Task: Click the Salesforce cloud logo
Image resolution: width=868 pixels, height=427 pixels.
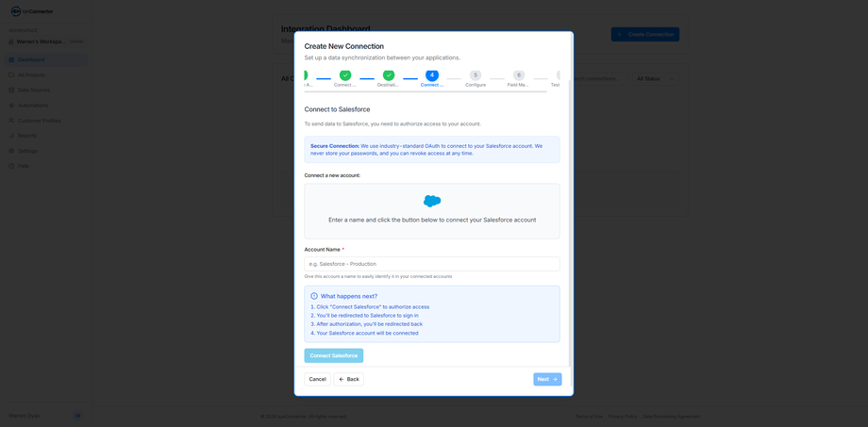Action: click(x=432, y=201)
